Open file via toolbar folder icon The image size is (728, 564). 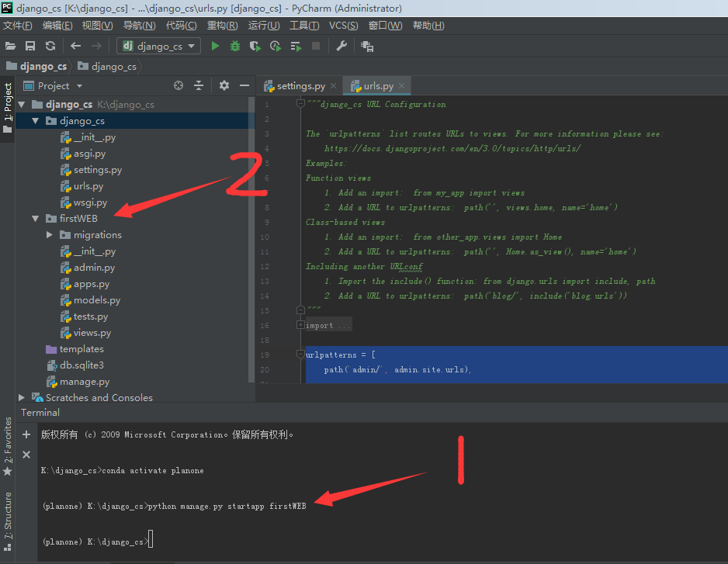point(10,46)
